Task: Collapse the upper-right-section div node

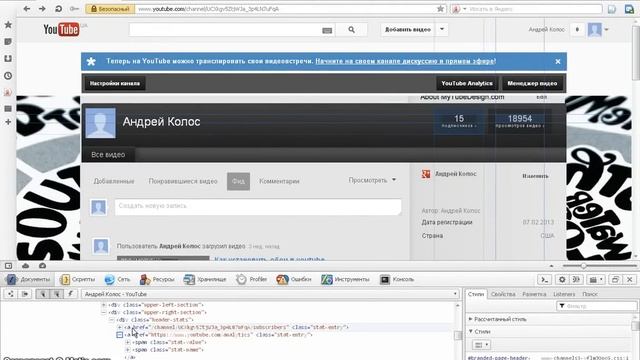Action: coord(104,312)
